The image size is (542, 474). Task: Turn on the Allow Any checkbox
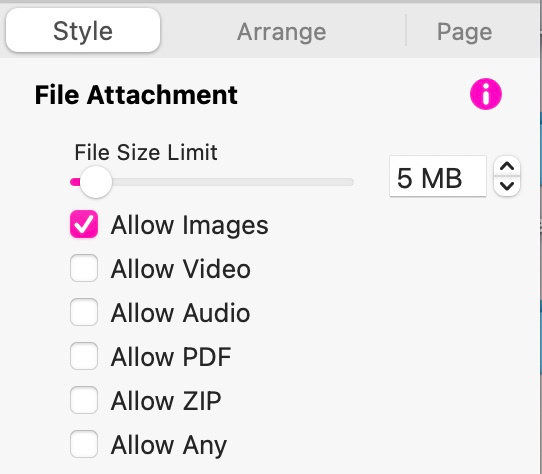coord(84,444)
